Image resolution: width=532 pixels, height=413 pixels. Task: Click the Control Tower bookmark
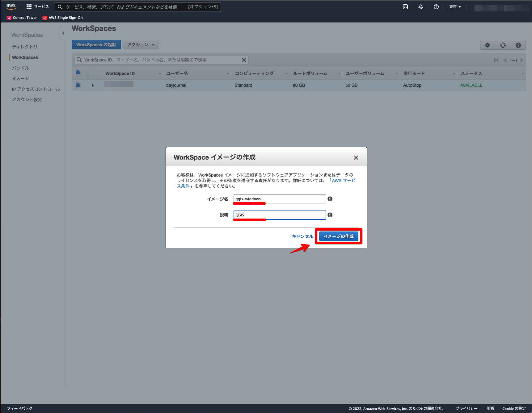[x=22, y=18]
